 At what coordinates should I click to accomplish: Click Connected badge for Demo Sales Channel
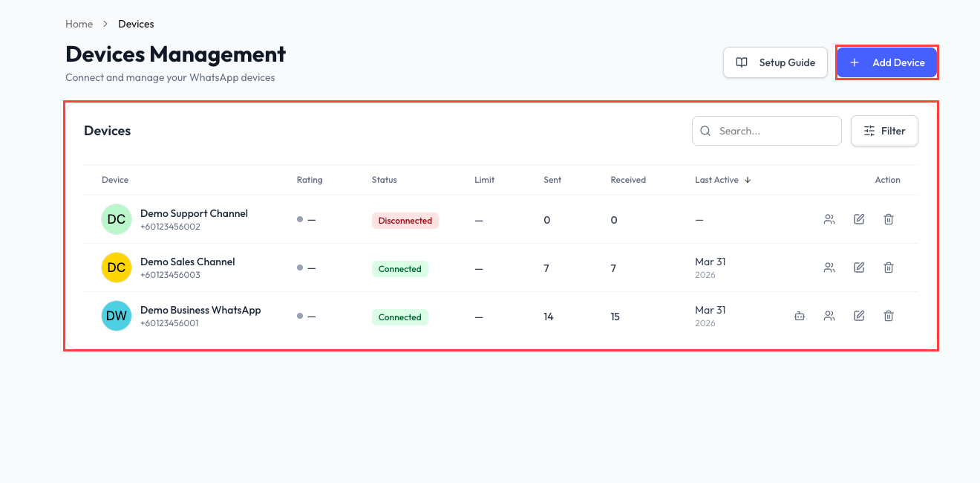[400, 269]
